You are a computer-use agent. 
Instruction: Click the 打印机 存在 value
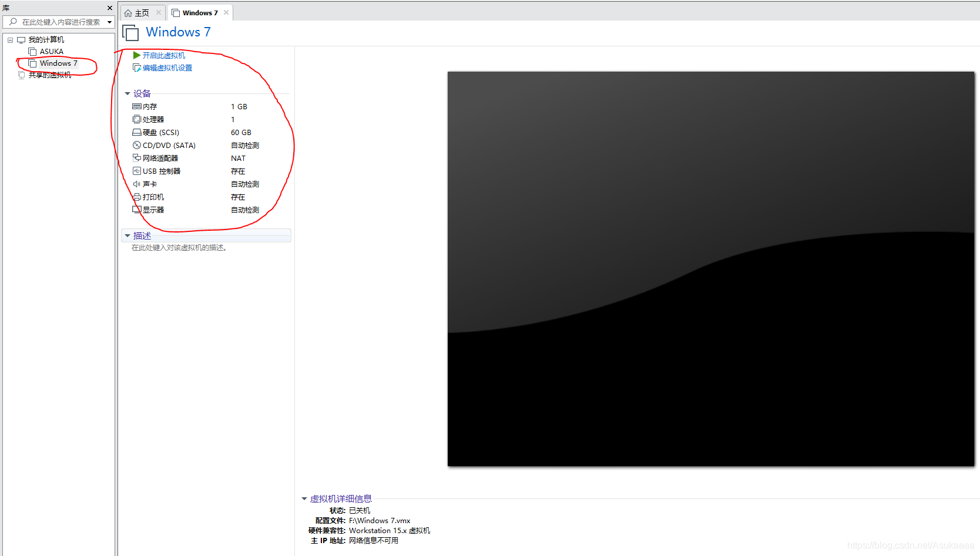tap(238, 197)
